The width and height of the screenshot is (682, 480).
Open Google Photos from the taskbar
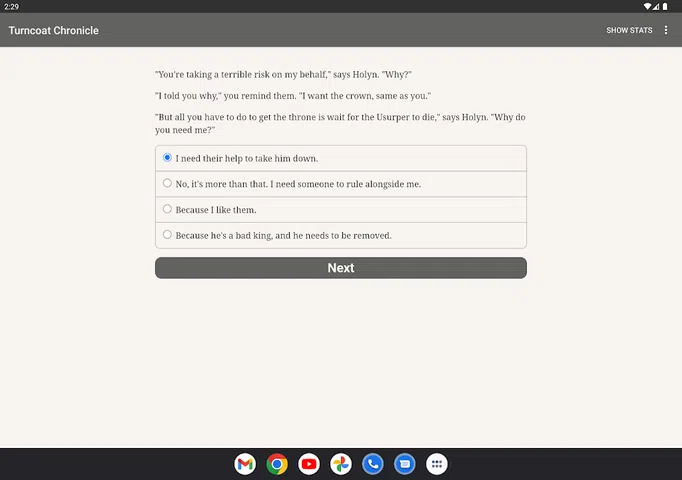(x=341, y=464)
